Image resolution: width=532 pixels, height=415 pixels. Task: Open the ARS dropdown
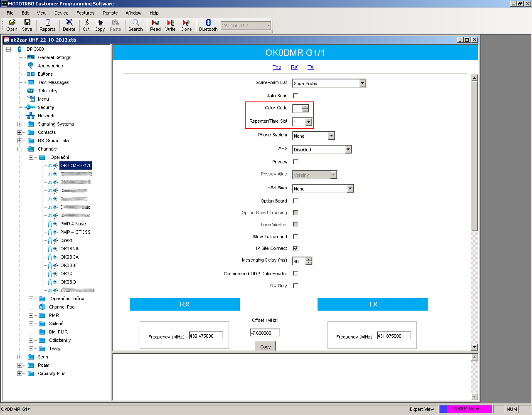click(348, 149)
